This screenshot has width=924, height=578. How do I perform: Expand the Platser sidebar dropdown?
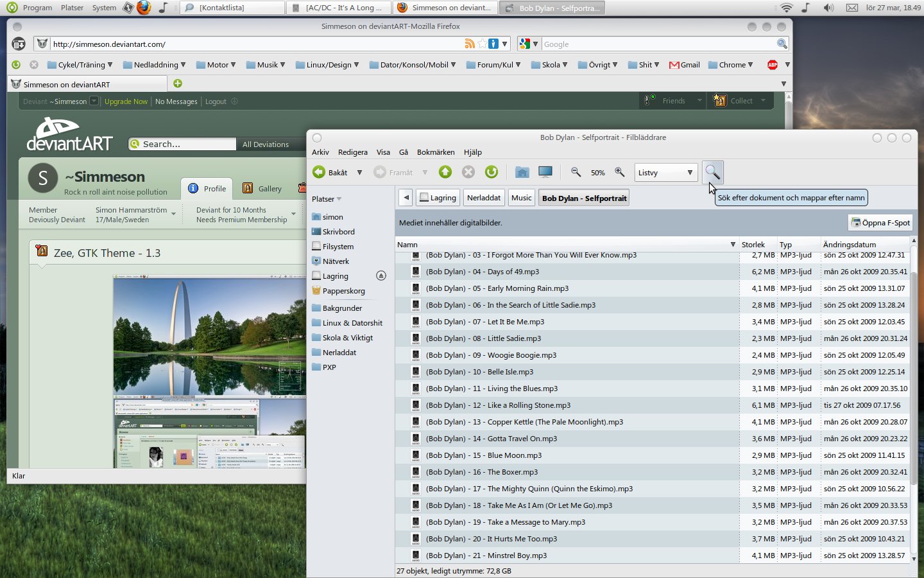click(327, 199)
